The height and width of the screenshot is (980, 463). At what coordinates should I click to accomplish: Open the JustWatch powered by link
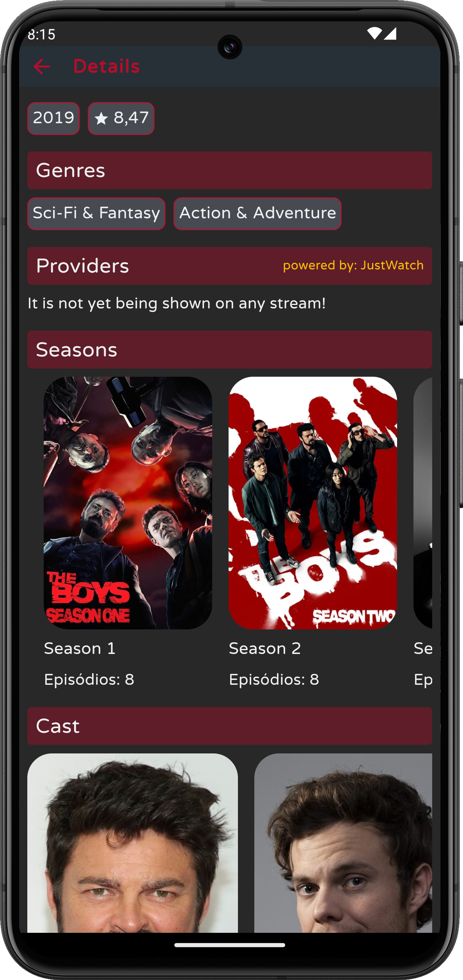(353, 266)
